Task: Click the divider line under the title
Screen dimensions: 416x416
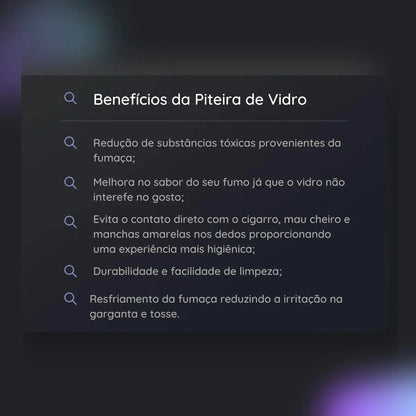Action: 205,121
